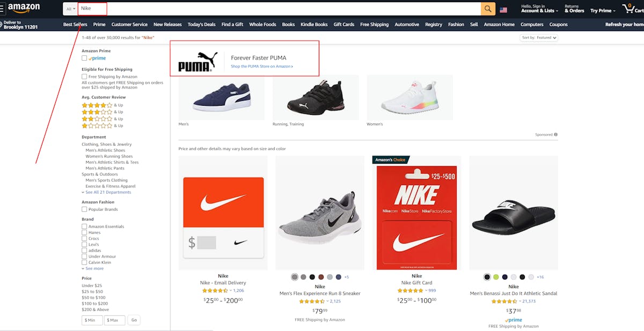Open the Fashion nav item
The height and width of the screenshot is (331, 644).
click(x=456, y=24)
